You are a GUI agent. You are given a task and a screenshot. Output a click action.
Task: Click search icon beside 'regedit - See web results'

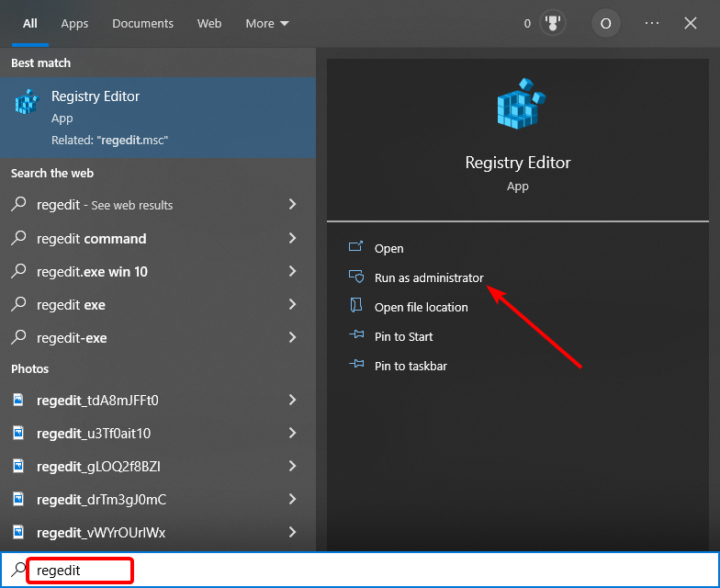click(x=18, y=204)
